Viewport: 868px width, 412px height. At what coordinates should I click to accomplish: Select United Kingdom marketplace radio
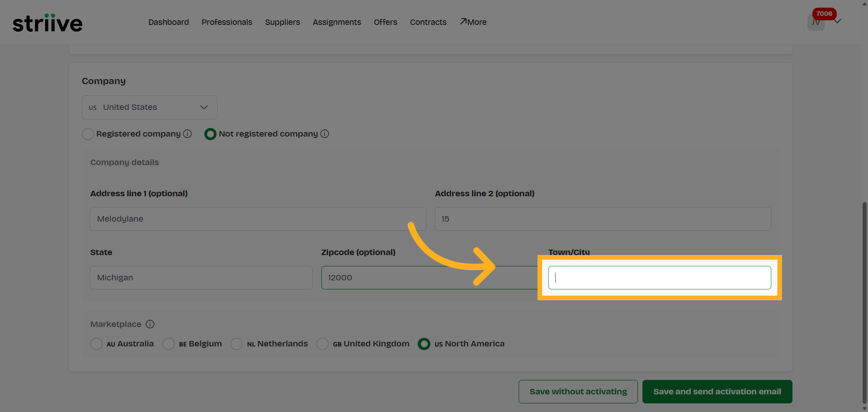pos(322,344)
